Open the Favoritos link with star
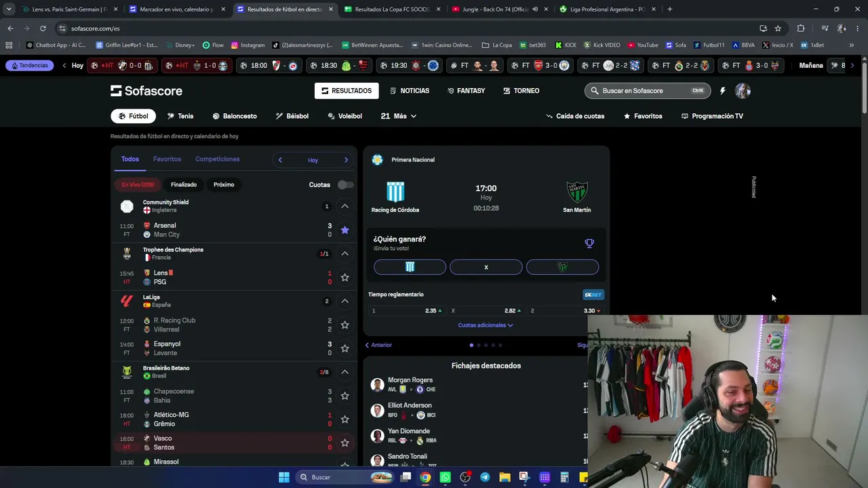Viewport: 868px width, 488px height. tap(643, 116)
